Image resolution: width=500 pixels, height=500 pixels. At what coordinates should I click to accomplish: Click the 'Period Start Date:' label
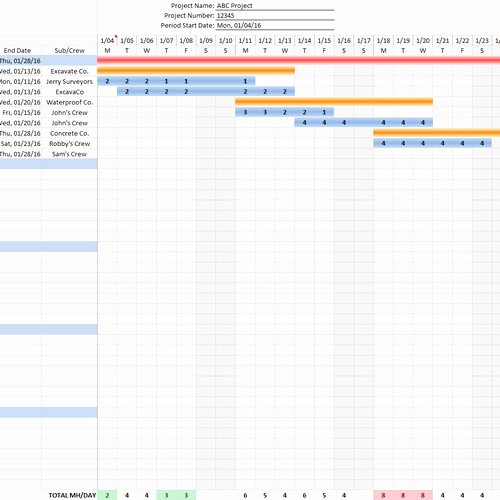(187, 25)
